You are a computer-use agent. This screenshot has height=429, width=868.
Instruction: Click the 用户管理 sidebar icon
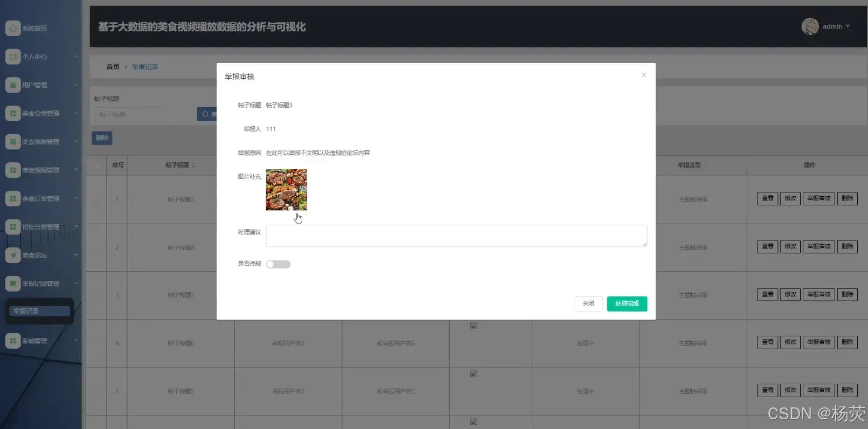point(13,85)
